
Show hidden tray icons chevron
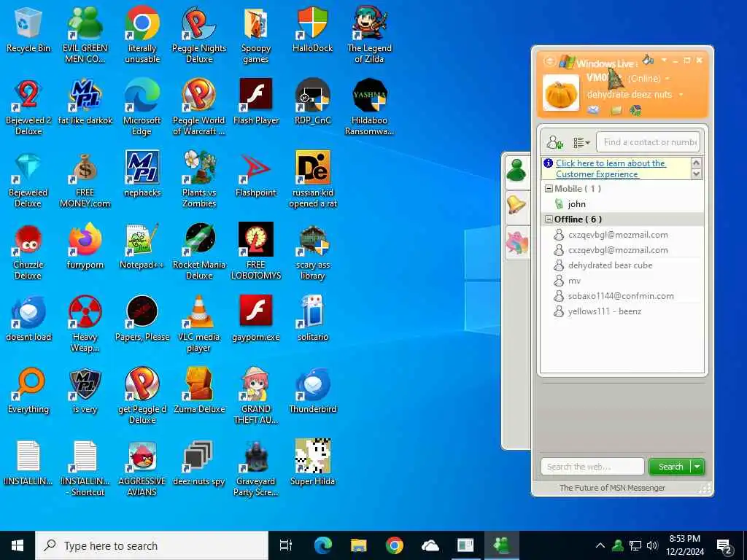600,545
